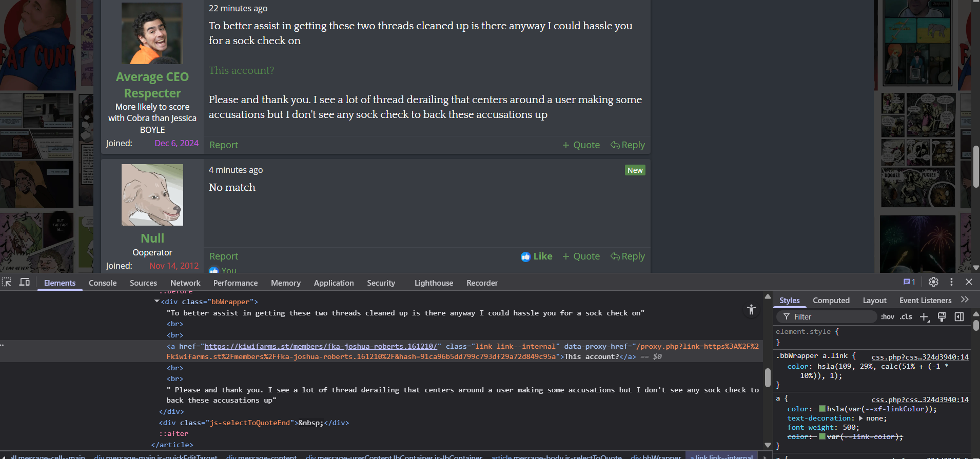Click the accessibility tree toggle icon
The height and width of the screenshot is (459, 980).
(751, 309)
